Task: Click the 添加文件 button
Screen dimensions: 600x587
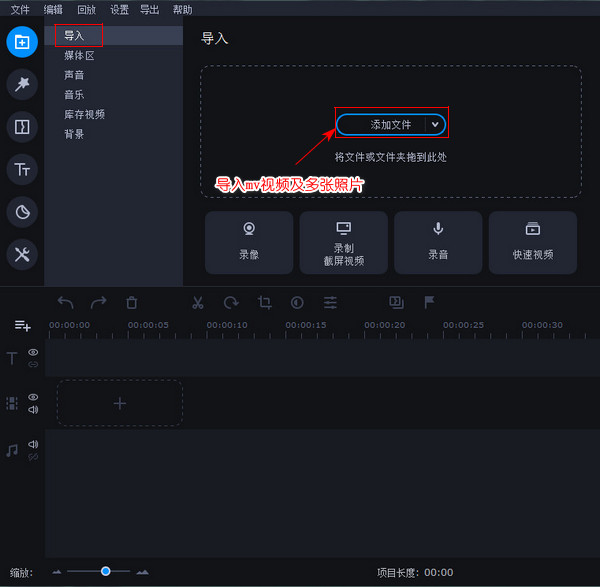Action: click(x=391, y=124)
